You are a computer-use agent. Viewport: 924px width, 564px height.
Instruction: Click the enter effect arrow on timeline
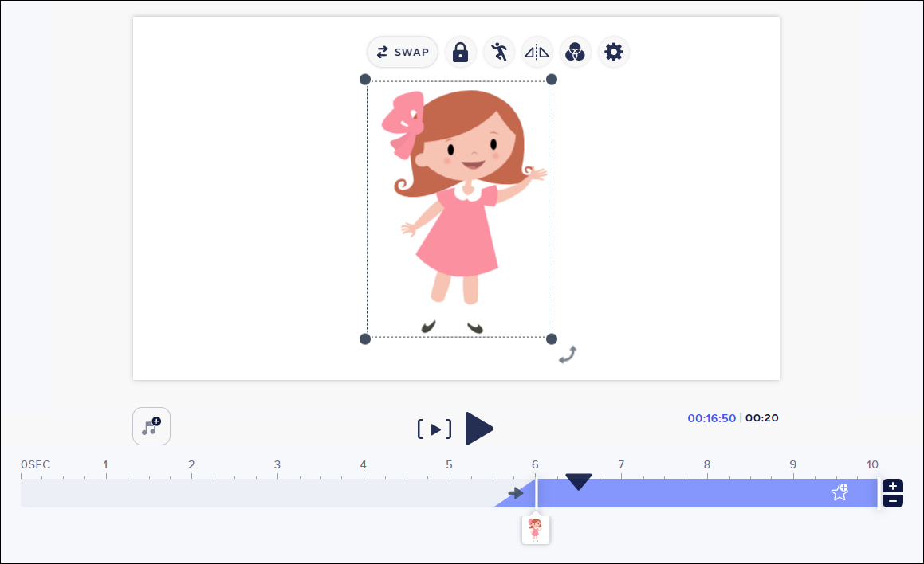click(x=516, y=493)
